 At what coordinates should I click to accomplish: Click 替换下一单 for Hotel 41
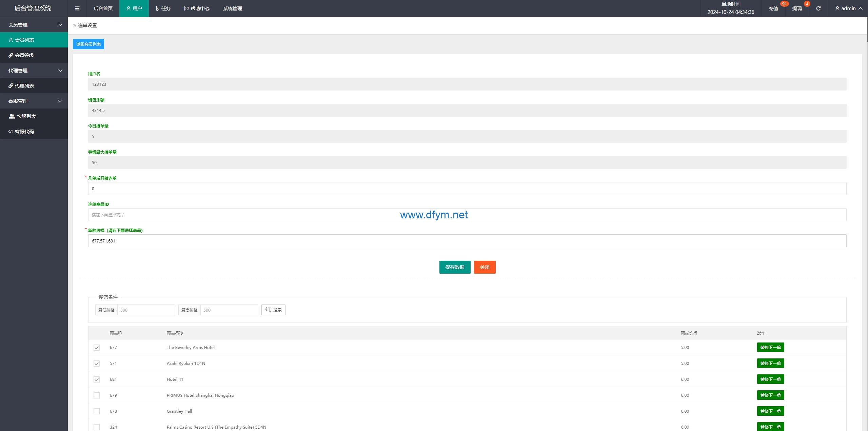pyautogui.click(x=770, y=379)
